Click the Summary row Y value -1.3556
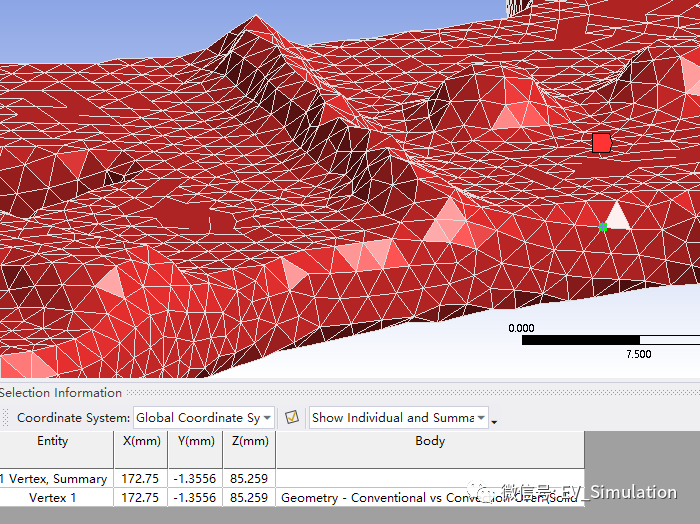 [196, 478]
